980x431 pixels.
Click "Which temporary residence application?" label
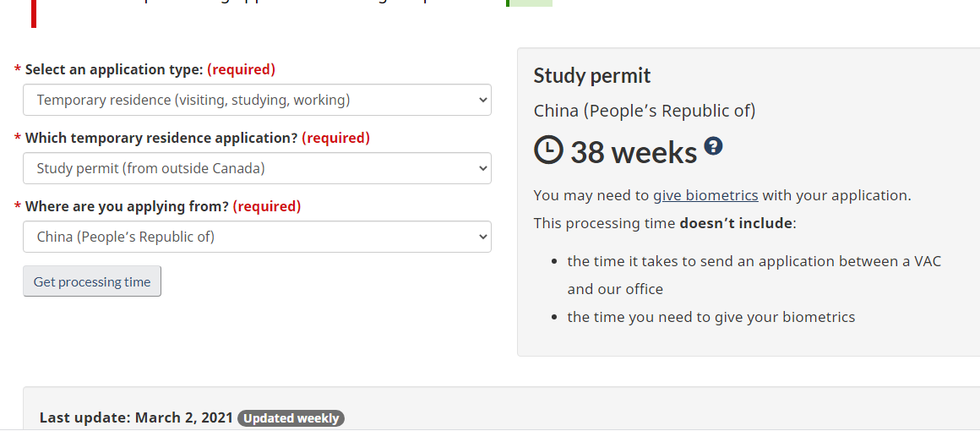pyautogui.click(x=161, y=138)
